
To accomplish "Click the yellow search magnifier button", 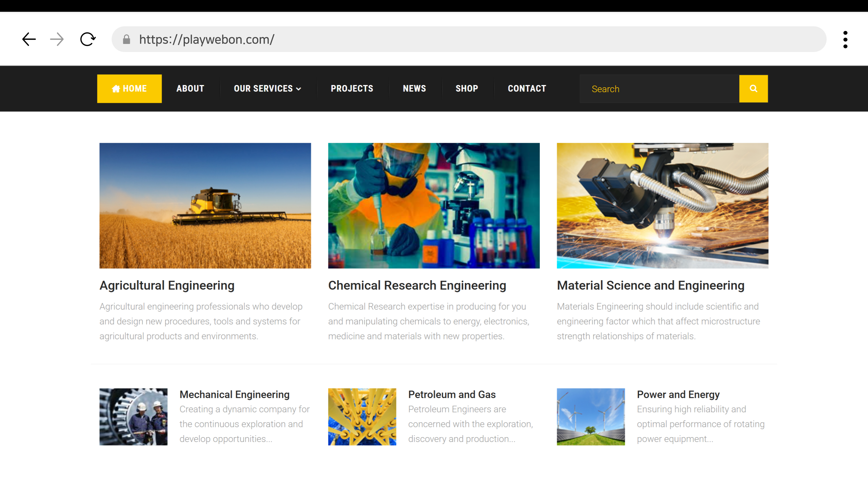I will [753, 88].
